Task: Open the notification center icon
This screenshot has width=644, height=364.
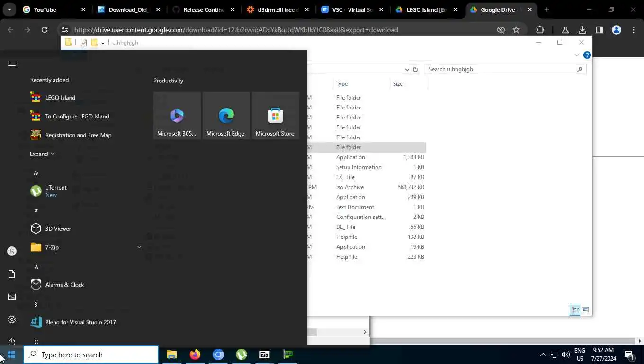Action: pos(629,355)
